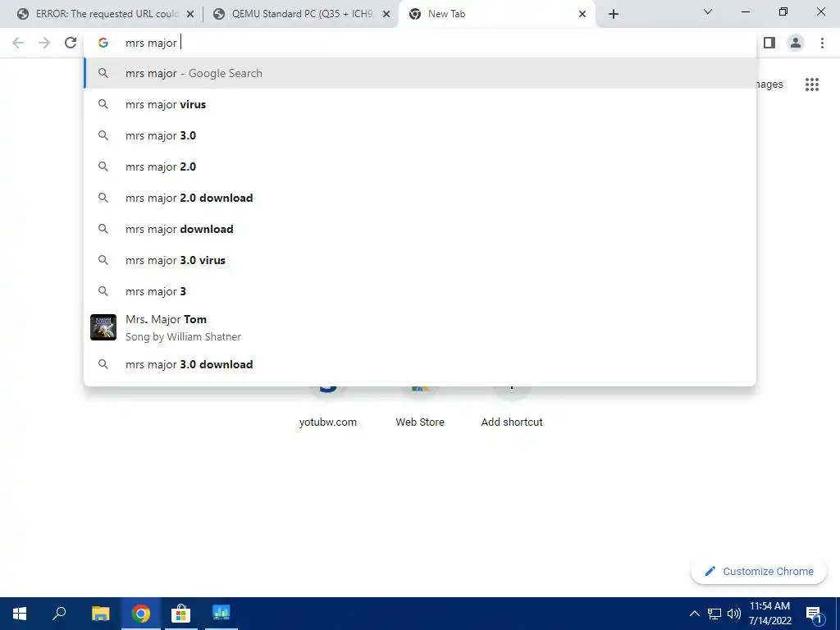Select 'mrs major 3.0 virus' suggestion
Viewport: 840px width, 630px height.
pyautogui.click(x=420, y=260)
